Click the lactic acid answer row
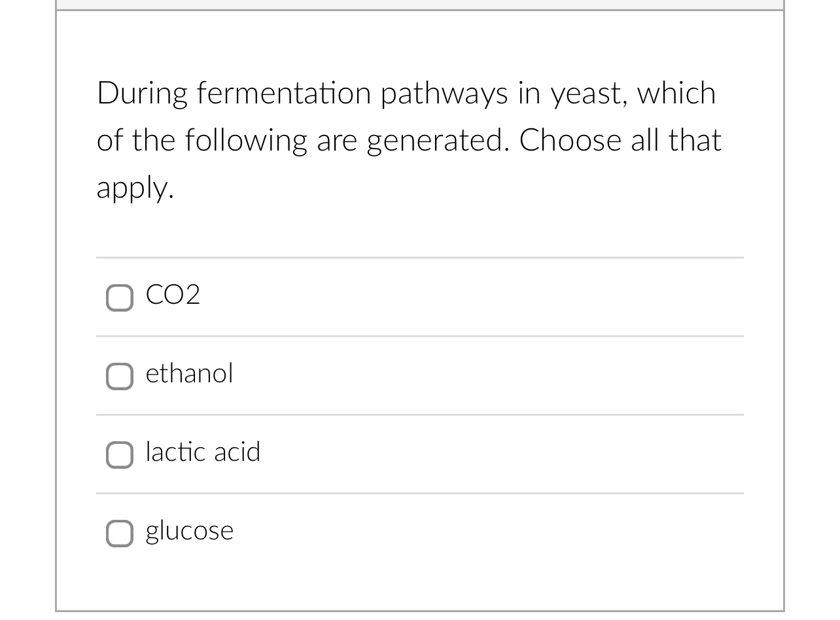This screenshot has width=840, height=620. (x=420, y=454)
